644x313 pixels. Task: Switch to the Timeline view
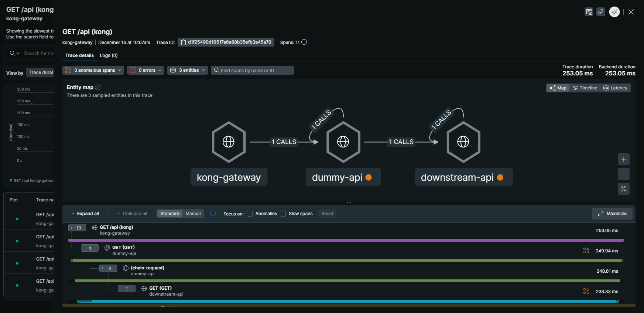click(x=585, y=88)
